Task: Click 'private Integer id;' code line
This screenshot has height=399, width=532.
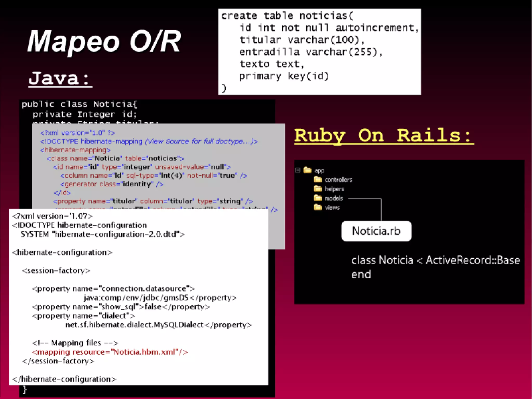Action: click(x=85, y=114)
